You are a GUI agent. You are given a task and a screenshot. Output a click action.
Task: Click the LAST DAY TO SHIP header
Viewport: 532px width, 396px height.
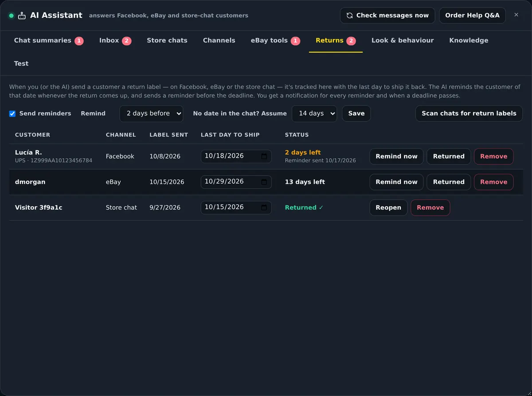pyautogui.click(x=230, y=135)
